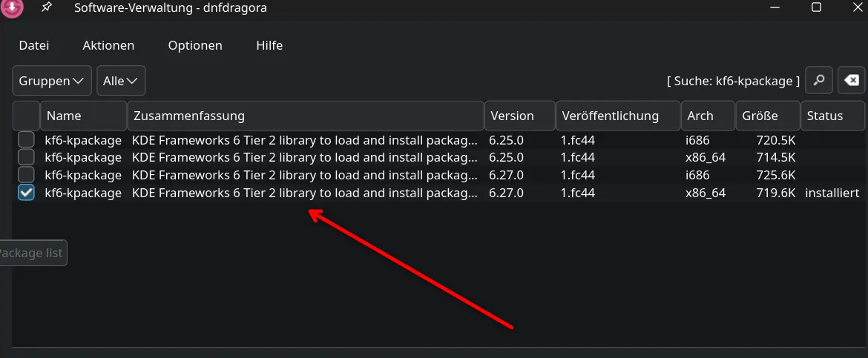Open the Gruppen dropdown
Viewport: 868px width, 358px height.
coord(52,81)
